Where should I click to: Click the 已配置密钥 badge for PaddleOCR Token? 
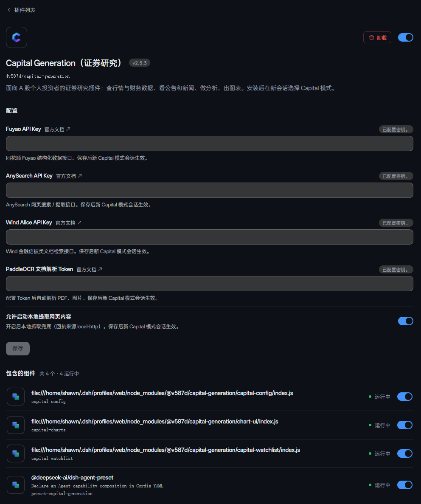[396, 270]
